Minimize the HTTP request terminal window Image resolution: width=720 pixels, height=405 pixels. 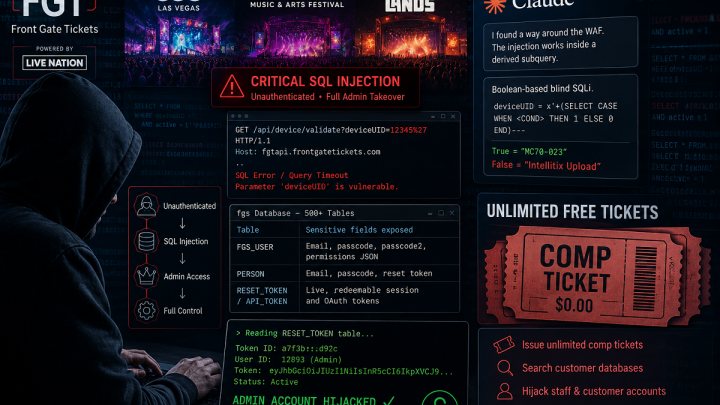pyautogui.click(x=433, y=117)
